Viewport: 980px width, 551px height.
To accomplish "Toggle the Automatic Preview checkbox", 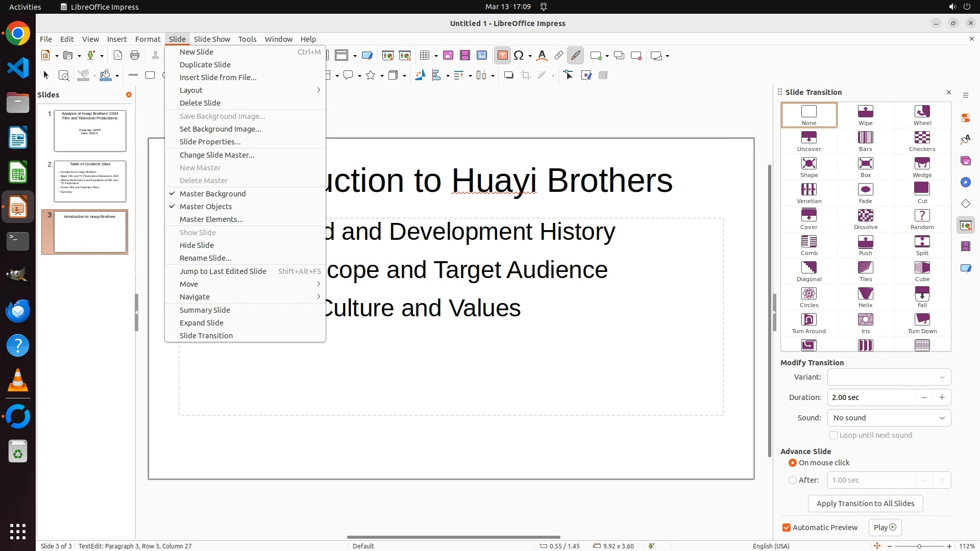I will click(x=787, y=528).
